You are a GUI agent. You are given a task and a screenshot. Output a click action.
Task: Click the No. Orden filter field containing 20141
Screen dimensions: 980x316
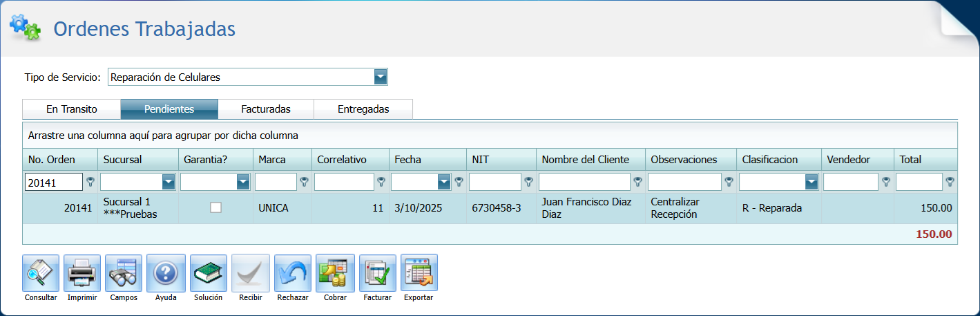[x=54, y=183]
